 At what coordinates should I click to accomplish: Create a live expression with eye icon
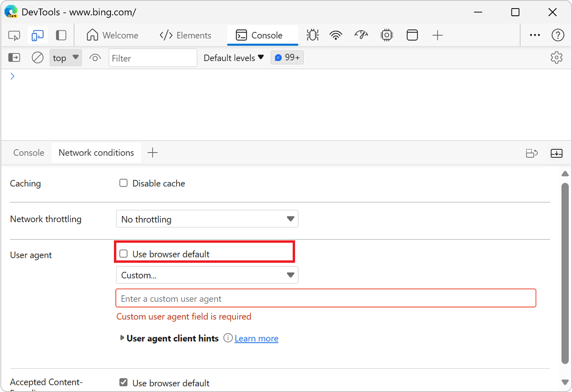(x=95, y=58)
